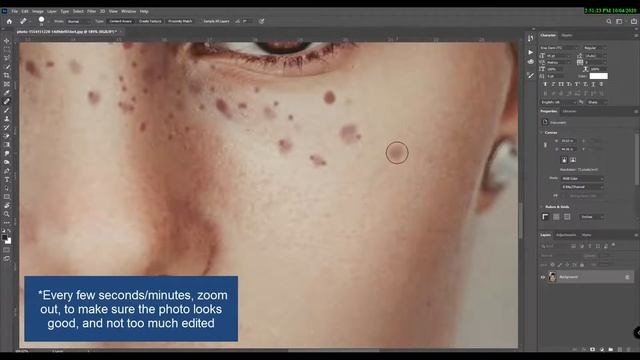This screenshot has width=640, height=360.
Task: Select the Eraser tool
Action: (7, 136)
